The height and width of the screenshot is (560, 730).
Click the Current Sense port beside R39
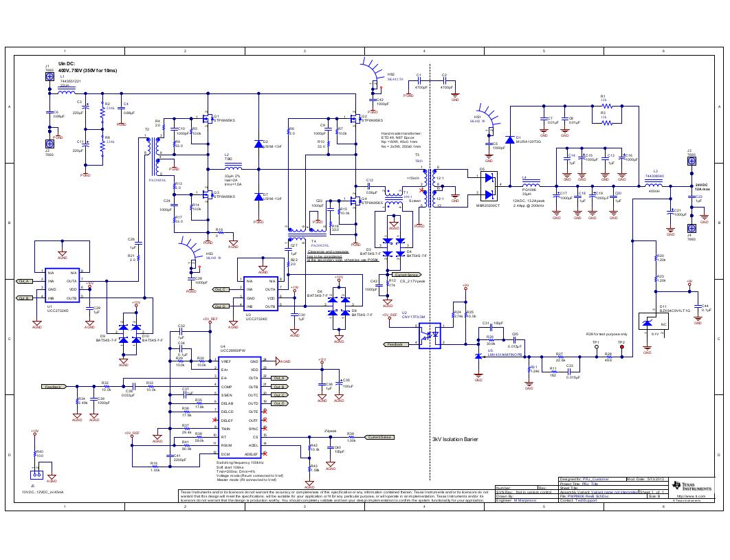(379, 437)
